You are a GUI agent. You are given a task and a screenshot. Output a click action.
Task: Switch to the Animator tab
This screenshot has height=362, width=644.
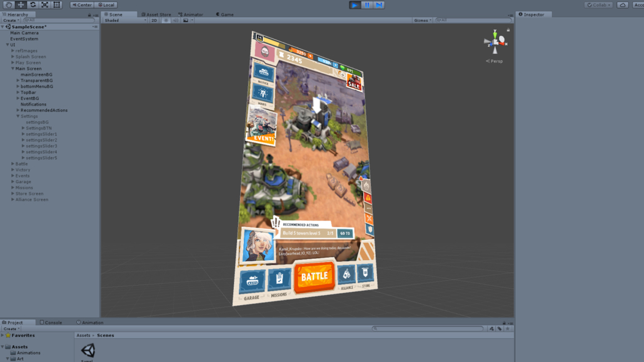(x=191, y=14)
